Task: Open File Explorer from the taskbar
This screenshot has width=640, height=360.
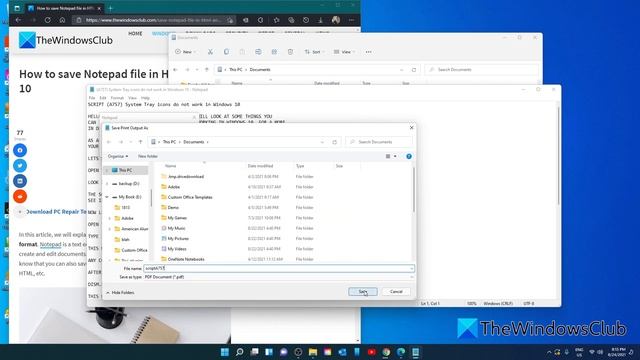Action: point(313,352)
